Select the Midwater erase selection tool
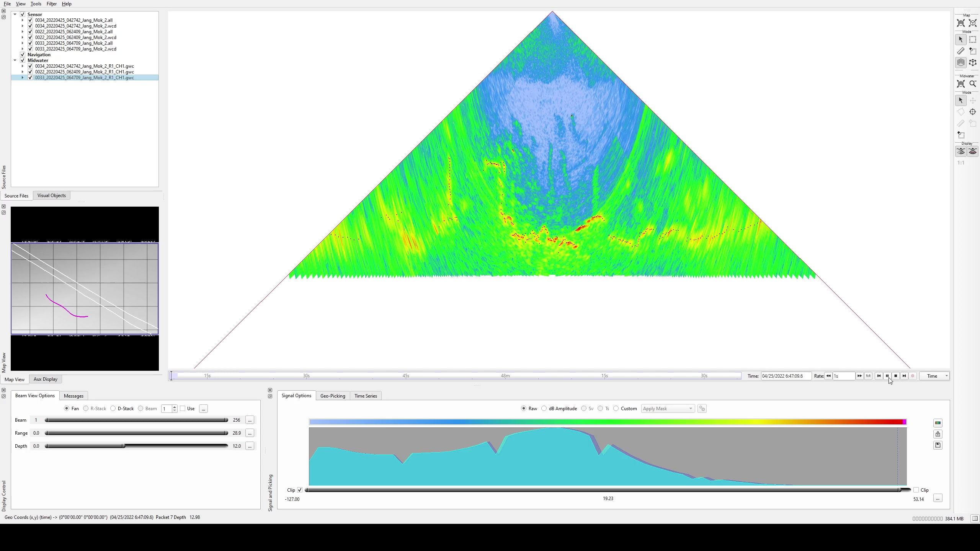This screenshot has width=980, height=551. (x=961, y=135)
